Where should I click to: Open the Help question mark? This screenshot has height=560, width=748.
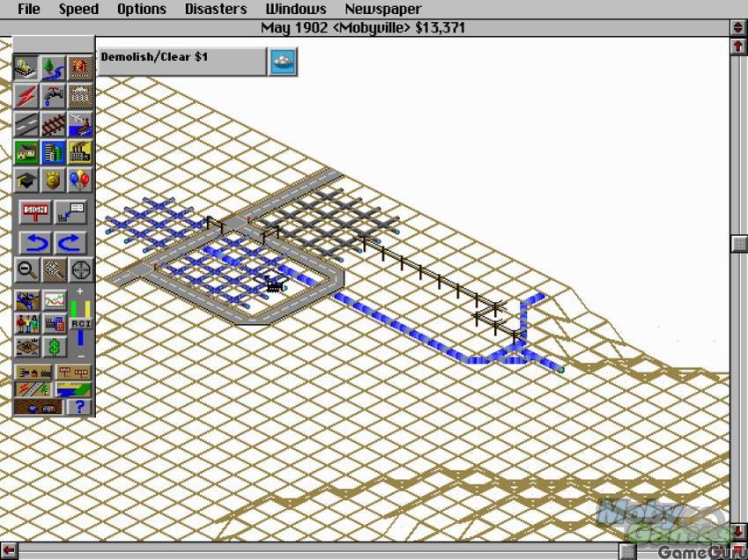point(78,407)
